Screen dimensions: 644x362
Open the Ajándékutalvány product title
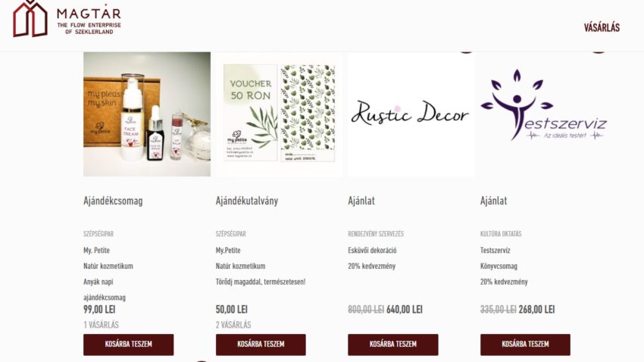tap(247, 201)
